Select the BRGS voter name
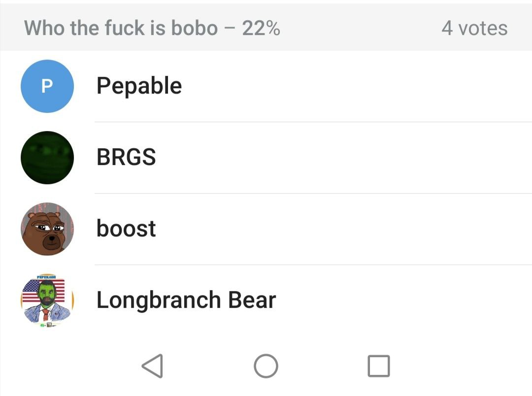532x396 pixels. [x=126, y=157]
